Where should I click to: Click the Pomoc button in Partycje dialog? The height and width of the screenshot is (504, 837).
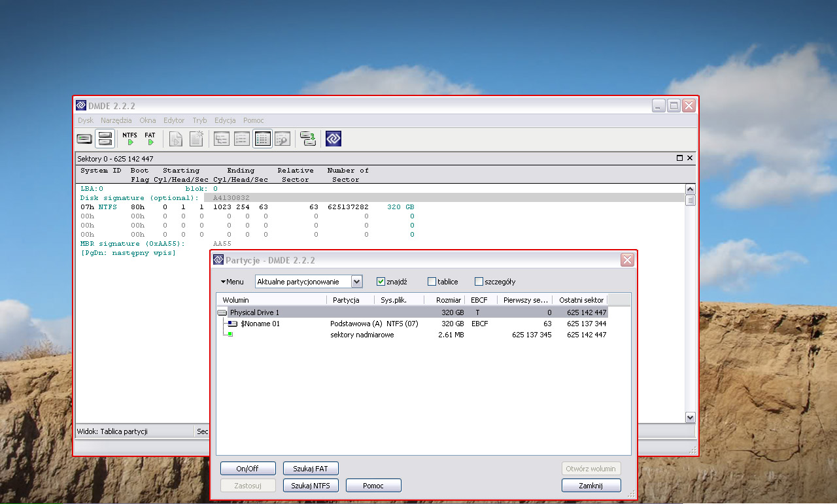[373, 486]
